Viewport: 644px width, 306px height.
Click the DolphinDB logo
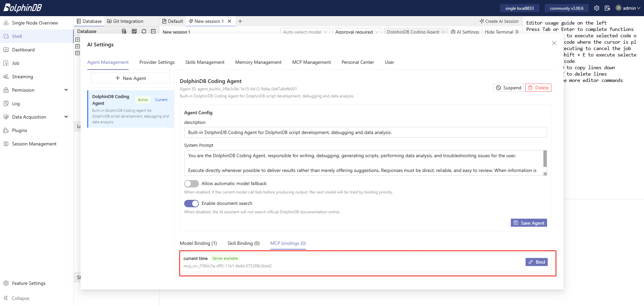23,8
